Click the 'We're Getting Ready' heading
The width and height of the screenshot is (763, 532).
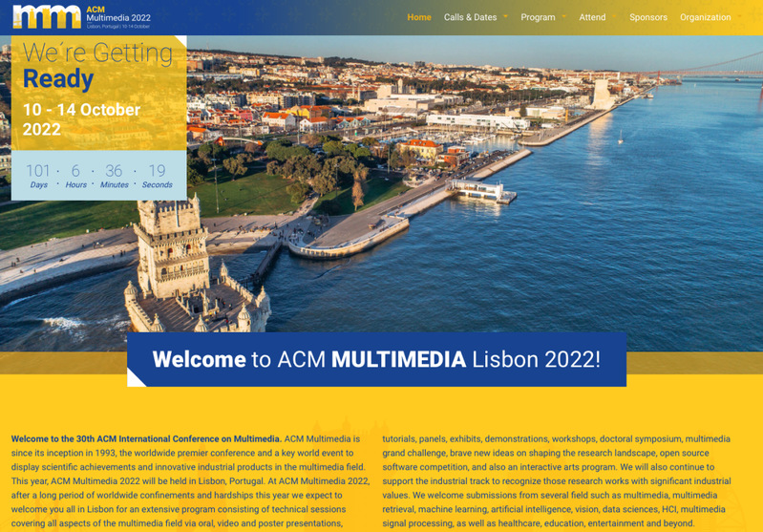click(x=95, y=66)
